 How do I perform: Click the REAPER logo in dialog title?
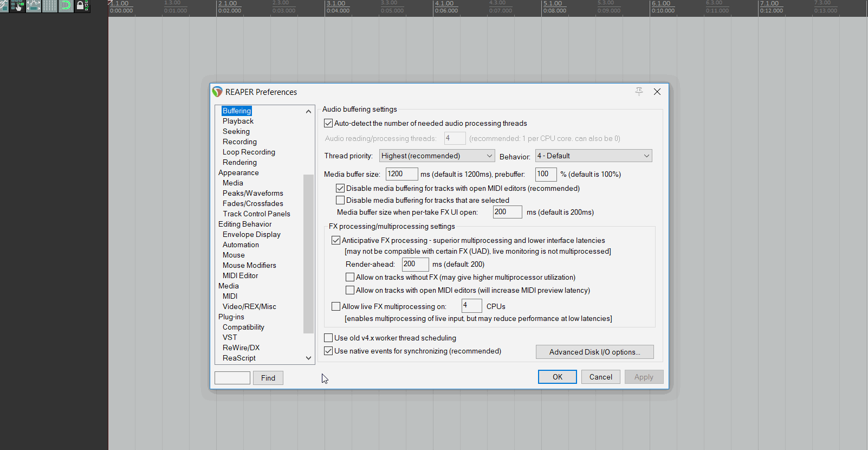(217, 92)
